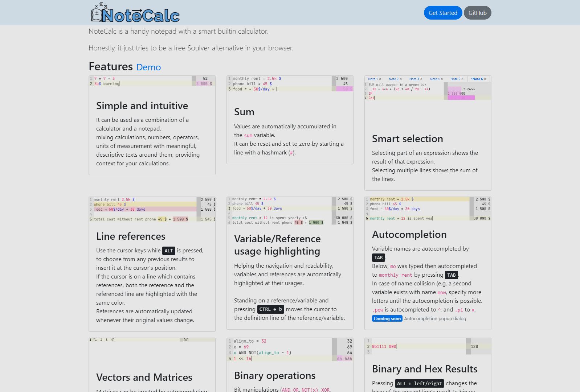The width and height of the screenshot is (580, 392).
Task: Click the 'mow' code word
Action: click(442, 293)
